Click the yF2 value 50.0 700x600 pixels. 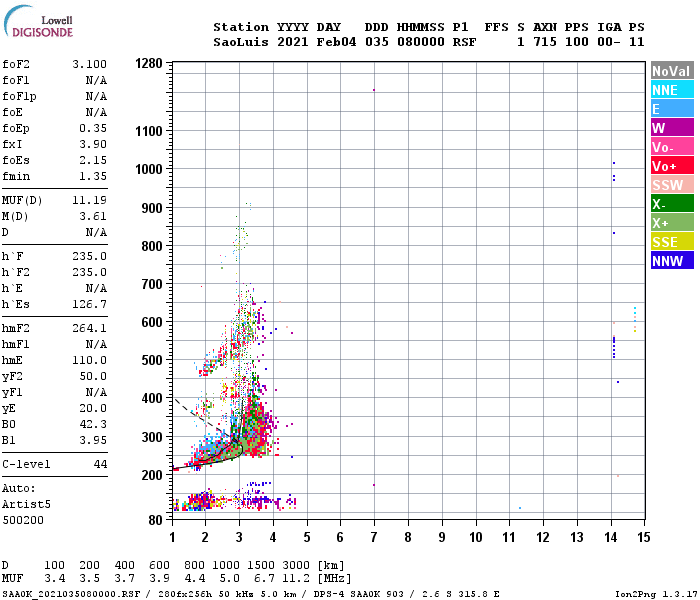pyautogui.click(x=93, y=376)
